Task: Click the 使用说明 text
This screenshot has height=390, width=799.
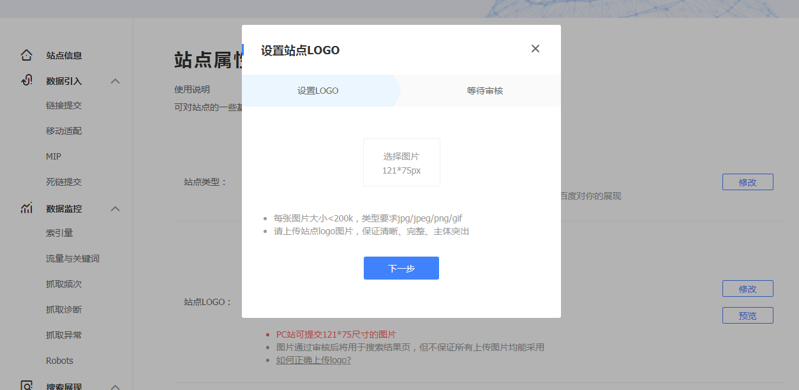Action: [192, 89]
